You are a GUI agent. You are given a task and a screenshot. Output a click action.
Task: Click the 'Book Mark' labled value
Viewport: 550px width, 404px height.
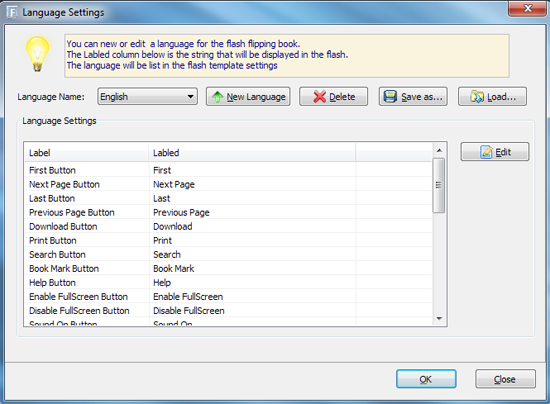click(x=174, y=268)
